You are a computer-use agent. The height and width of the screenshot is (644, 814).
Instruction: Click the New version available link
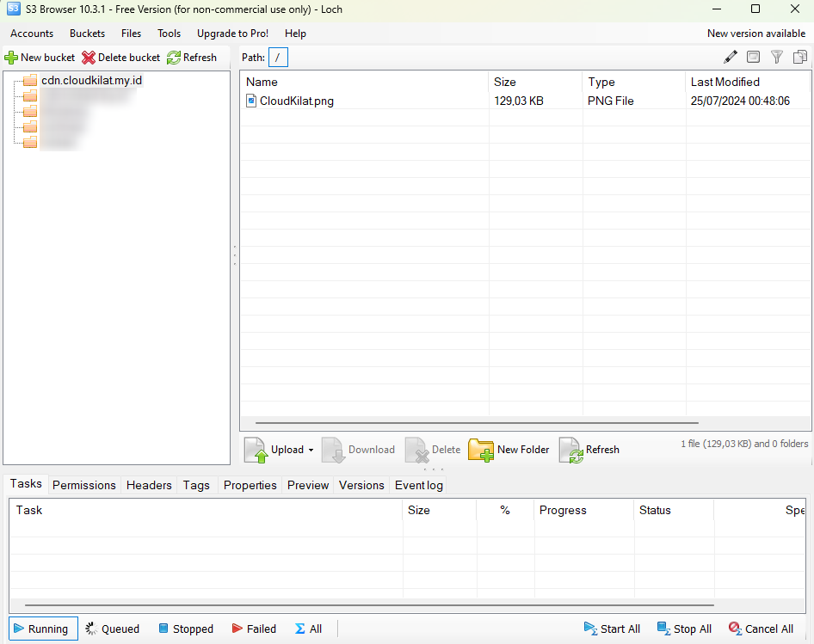click(x=756, y=33)
